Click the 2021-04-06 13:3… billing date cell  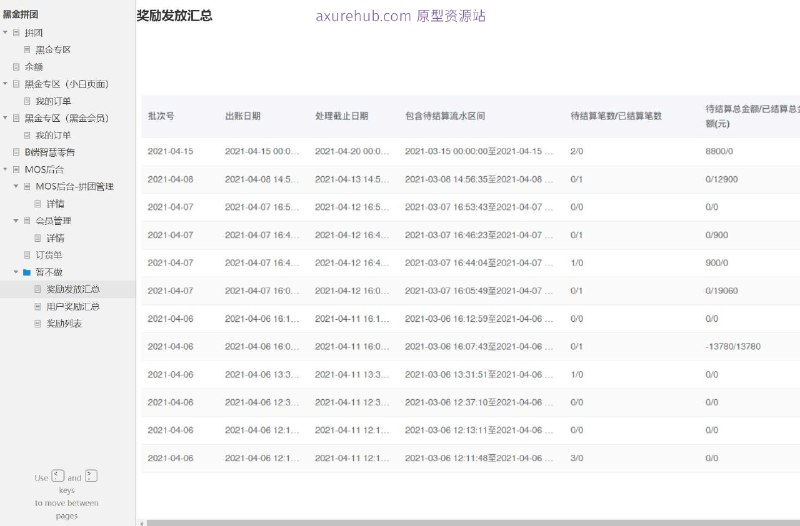(x=262, y=374)
